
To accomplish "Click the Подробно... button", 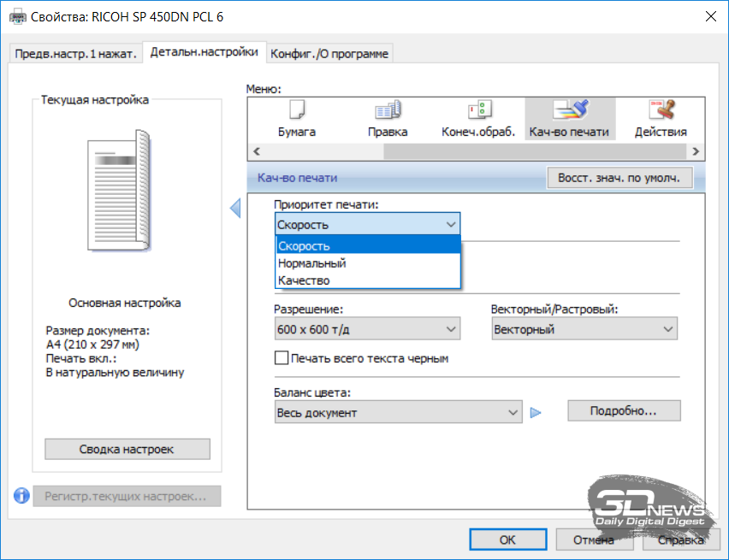I will 624,411.
